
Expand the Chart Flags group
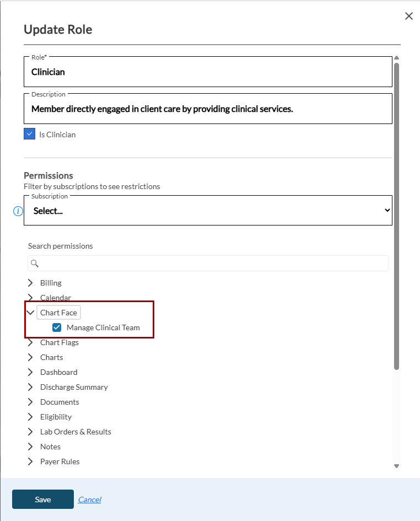point(30,342)
